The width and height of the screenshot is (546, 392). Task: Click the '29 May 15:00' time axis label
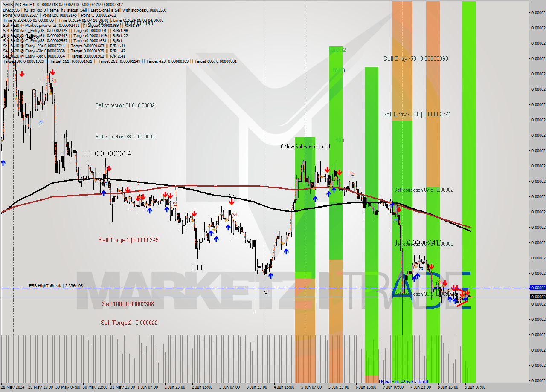click(41, 387)
